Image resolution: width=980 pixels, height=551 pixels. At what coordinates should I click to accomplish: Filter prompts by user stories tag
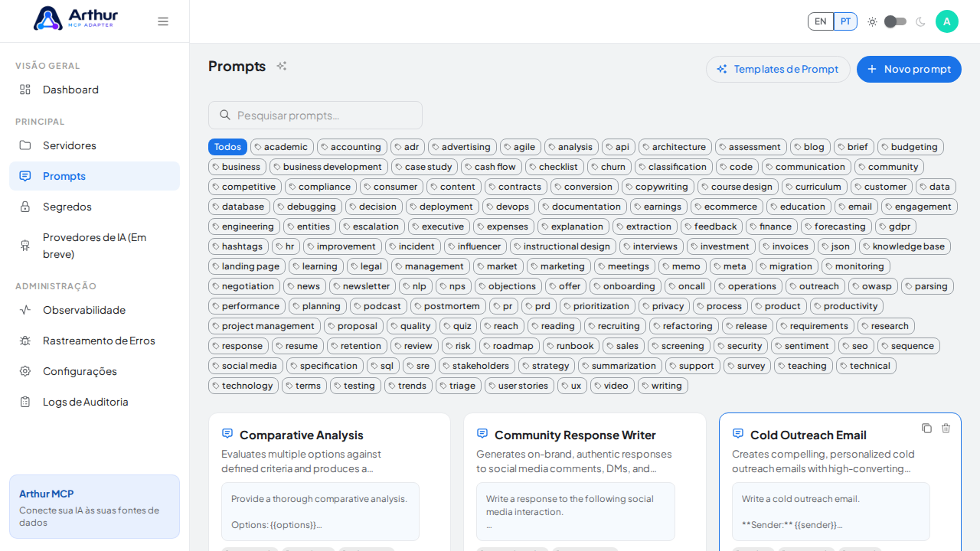519,386
